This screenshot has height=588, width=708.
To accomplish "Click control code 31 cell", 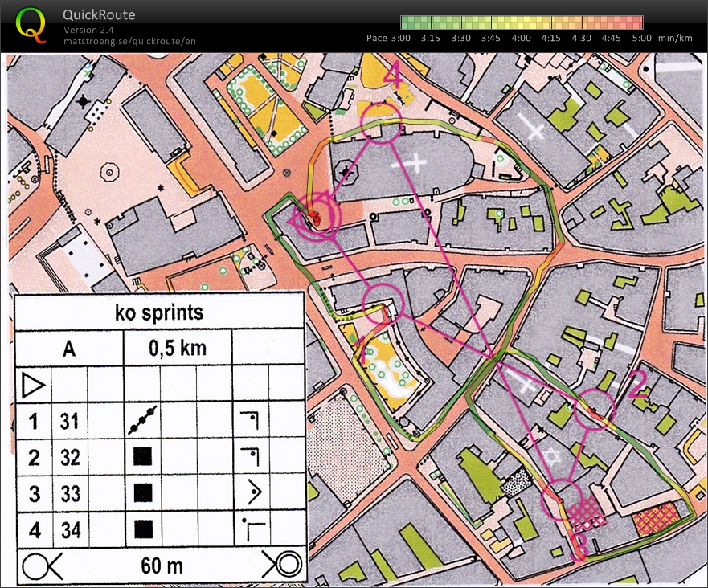I will point(70,421).
